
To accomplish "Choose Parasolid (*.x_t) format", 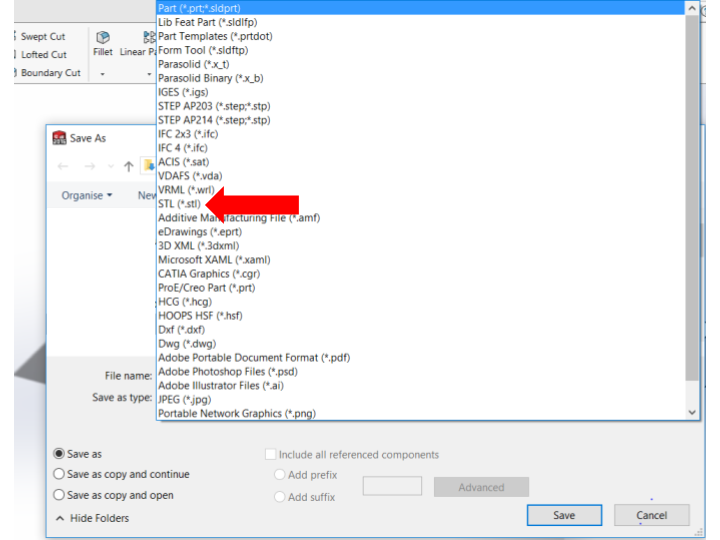I will pyautogui.click(x=421, y=64).
